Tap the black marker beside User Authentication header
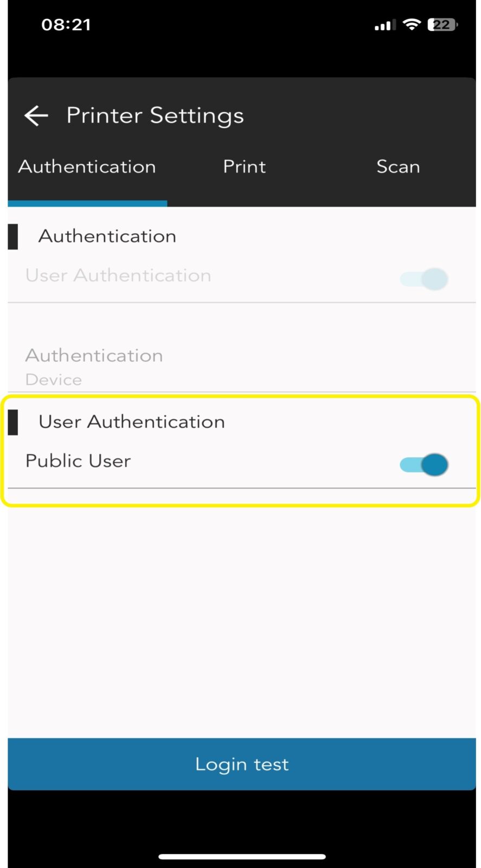 [13, 422]
